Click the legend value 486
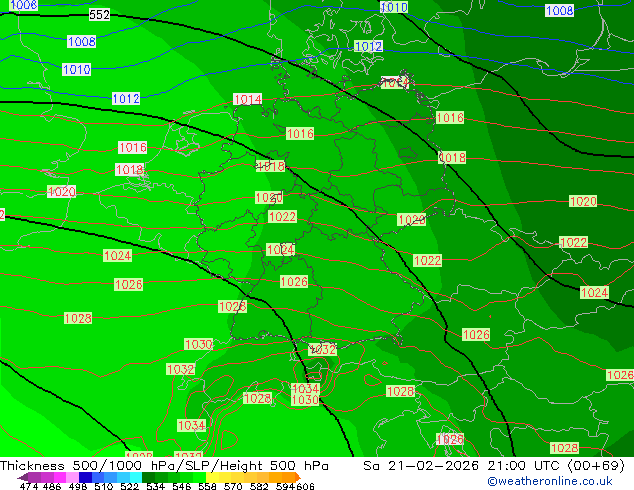Image resolution: width=634 pixels, height=490 pixels. 52,486
